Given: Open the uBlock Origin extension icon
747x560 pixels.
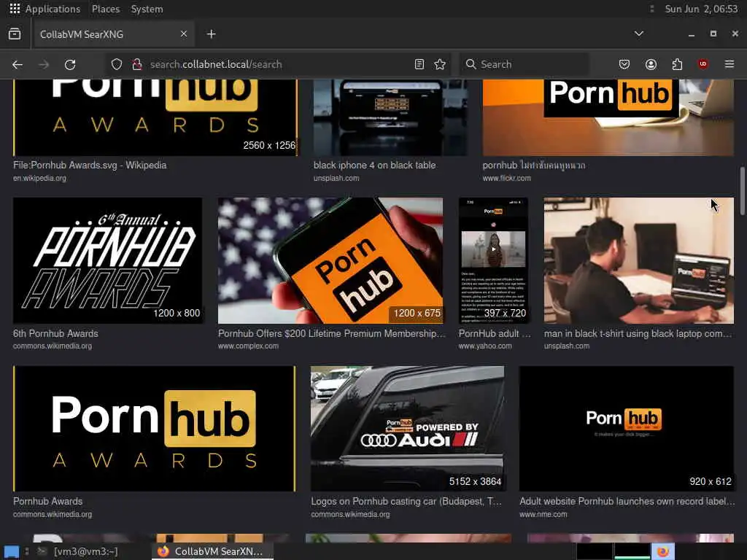Looking at the screenshot, I should coord(703,64).
